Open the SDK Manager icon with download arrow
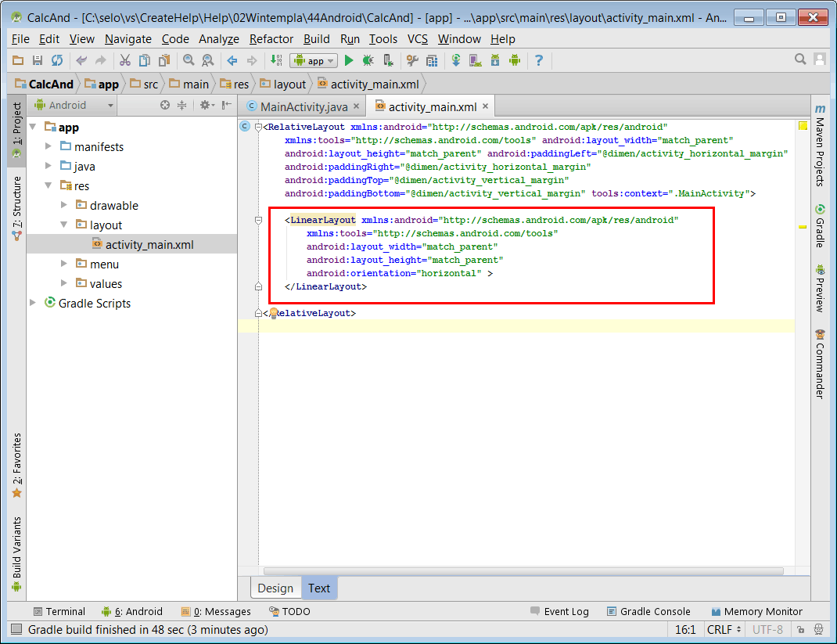Viewport: 837px width, 644px height. point(495,60)
